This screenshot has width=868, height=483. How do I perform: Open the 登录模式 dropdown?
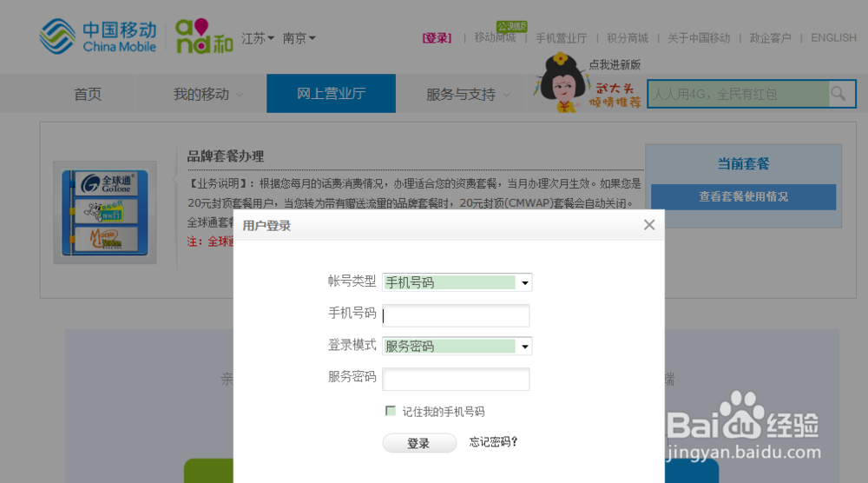457,347
